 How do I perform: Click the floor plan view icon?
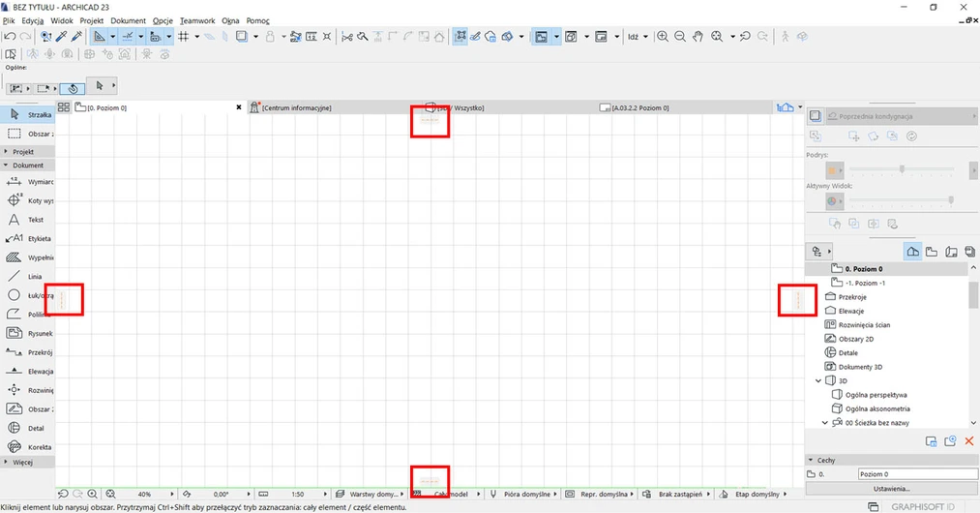(x=541, y=36)
